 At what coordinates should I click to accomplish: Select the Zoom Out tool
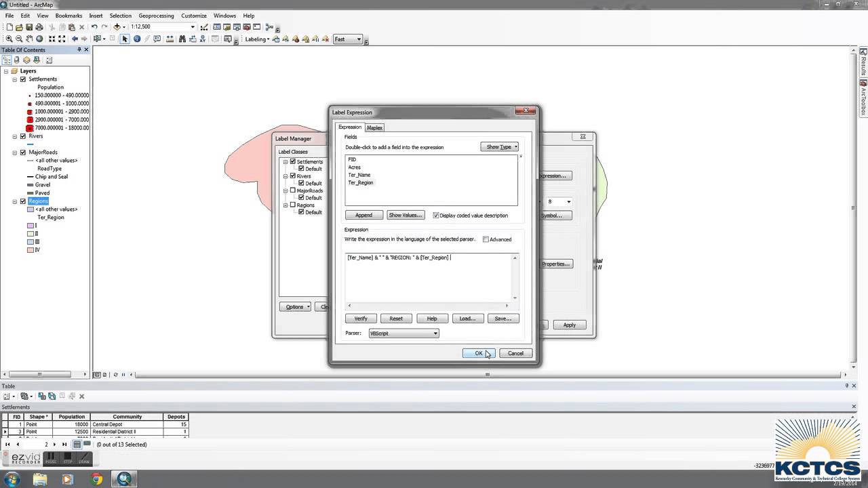click(19, 39)
